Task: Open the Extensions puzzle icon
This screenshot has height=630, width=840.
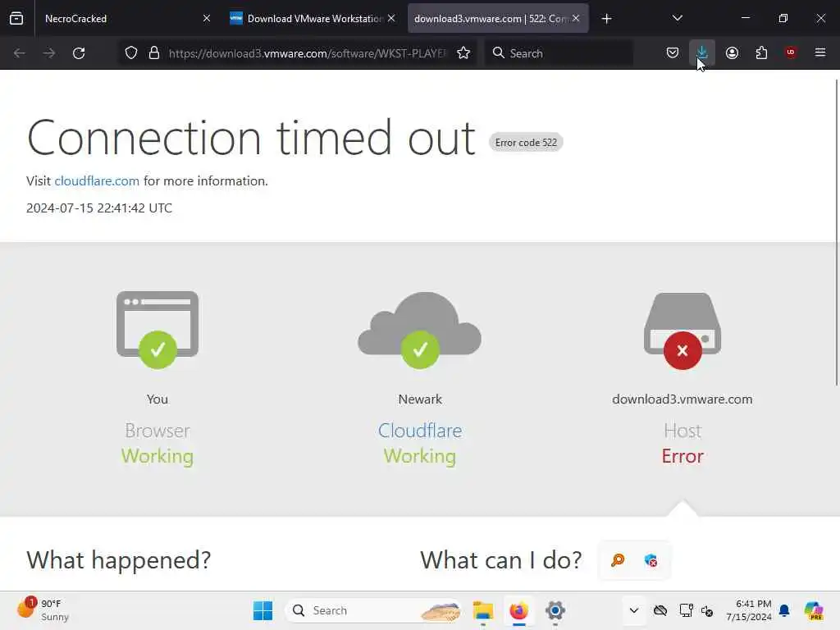Action: [761, 53]
